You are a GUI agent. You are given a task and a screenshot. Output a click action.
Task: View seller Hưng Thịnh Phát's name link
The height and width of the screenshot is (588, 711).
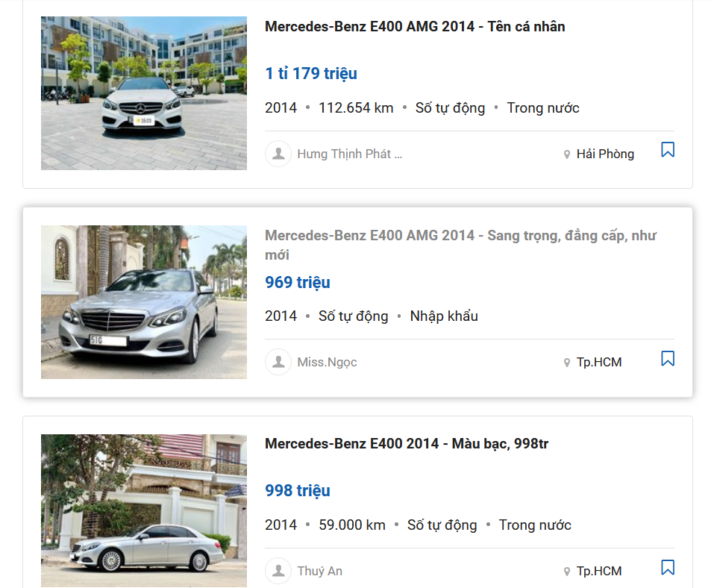click(349, 154)
